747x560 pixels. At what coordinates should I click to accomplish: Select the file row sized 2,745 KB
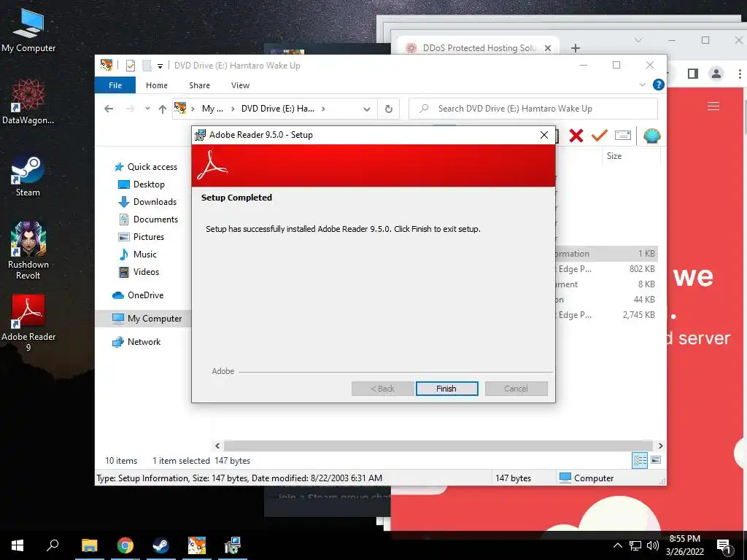pos(606,315)
